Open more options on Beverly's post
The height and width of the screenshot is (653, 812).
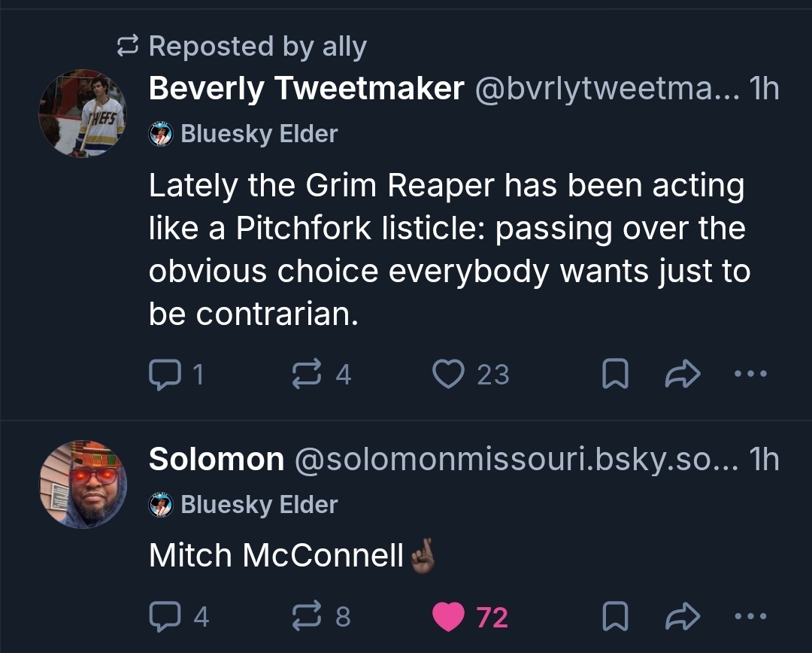coord(751,374)
